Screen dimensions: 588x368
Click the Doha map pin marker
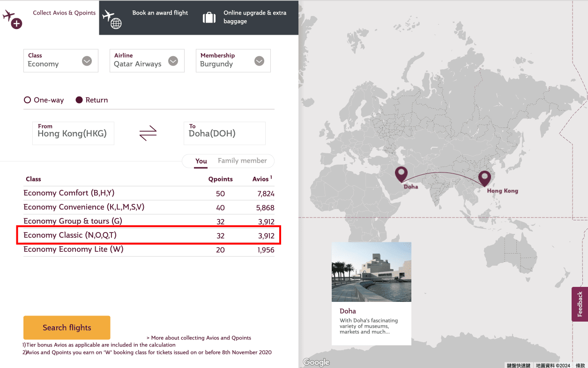[401, 173]
